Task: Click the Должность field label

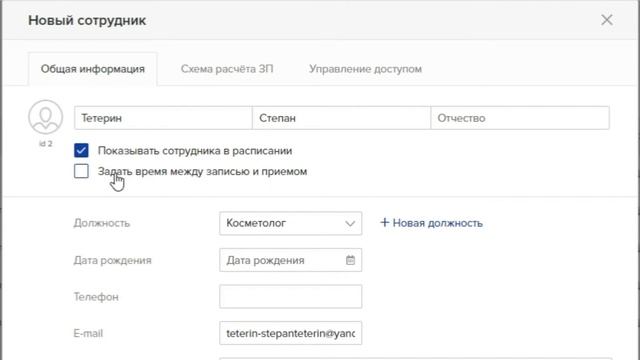Action: click(102, 223)
